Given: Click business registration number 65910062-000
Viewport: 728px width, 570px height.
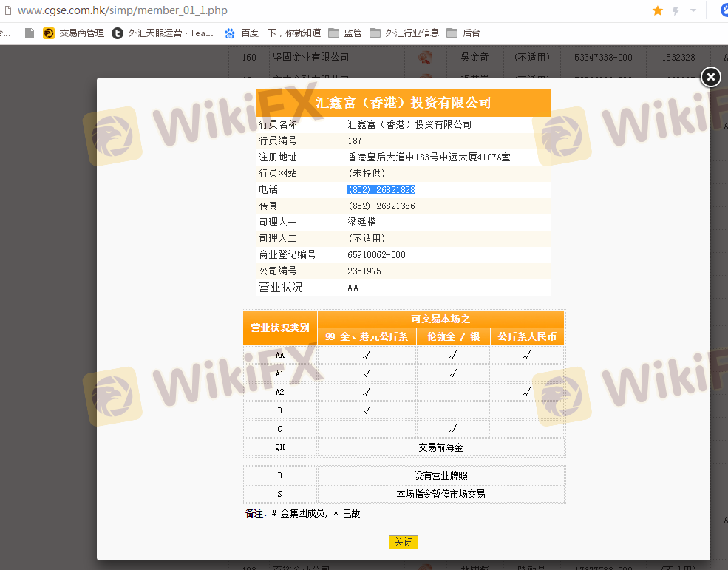Looking at the screenshot, I should pyautogui.click(x=376, y=254).
